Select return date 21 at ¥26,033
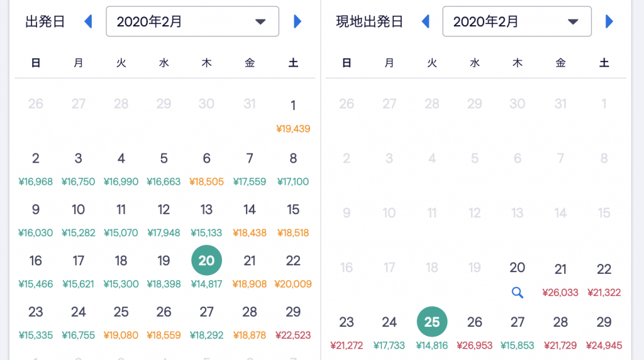Viewport: 644px width, 360px height. pyautogui.click(x=560, y=280)
